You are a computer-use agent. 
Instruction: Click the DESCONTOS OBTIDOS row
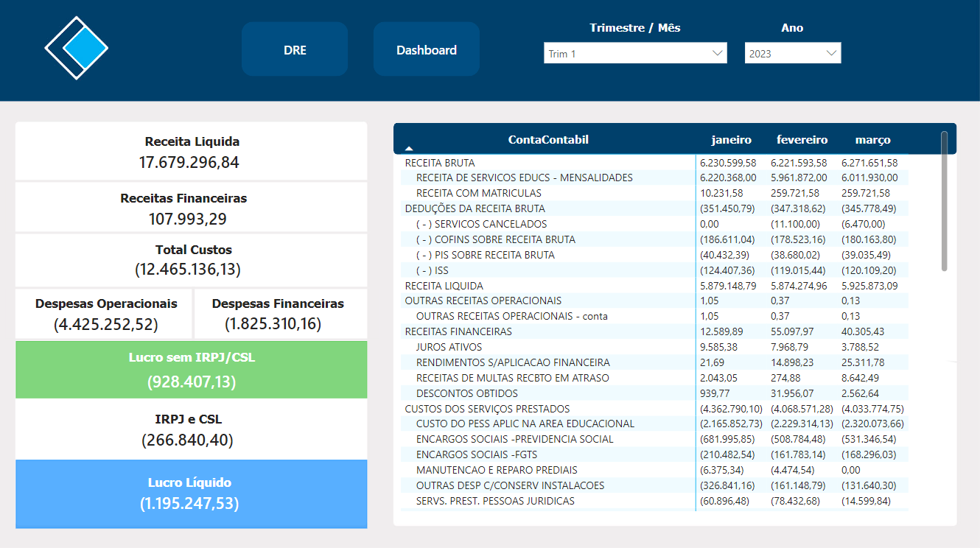coord(654,393)
